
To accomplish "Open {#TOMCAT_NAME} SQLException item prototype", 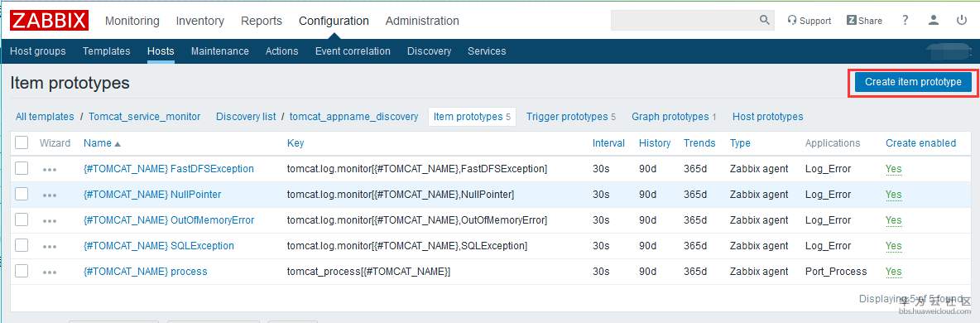I will (x=159, y=246).
